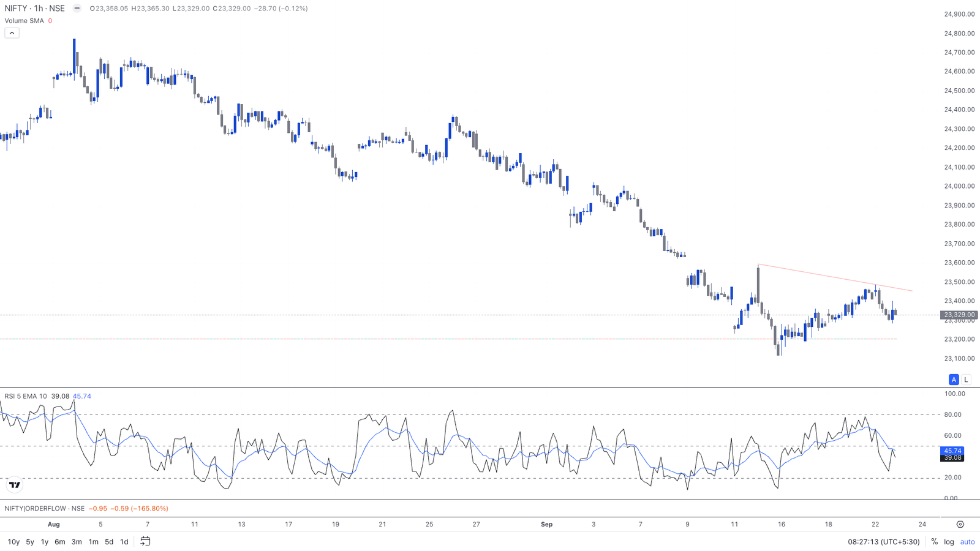Select the RSI 5 EMA 10 legend
980x551 pixels.
click(26, 396)
